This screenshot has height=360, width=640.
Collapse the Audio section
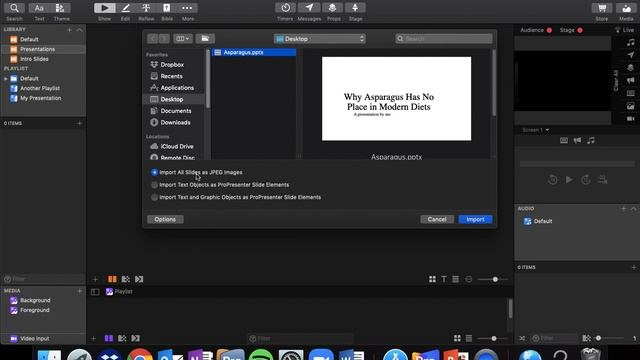coord(633,209)
